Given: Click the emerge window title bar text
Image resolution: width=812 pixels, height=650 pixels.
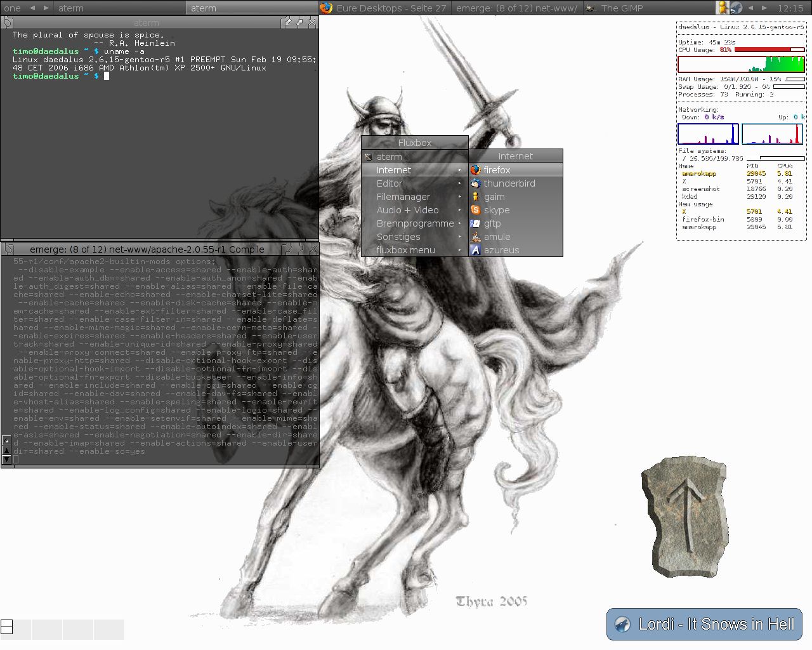Looking at the screenshot, I should click(147, 249).
